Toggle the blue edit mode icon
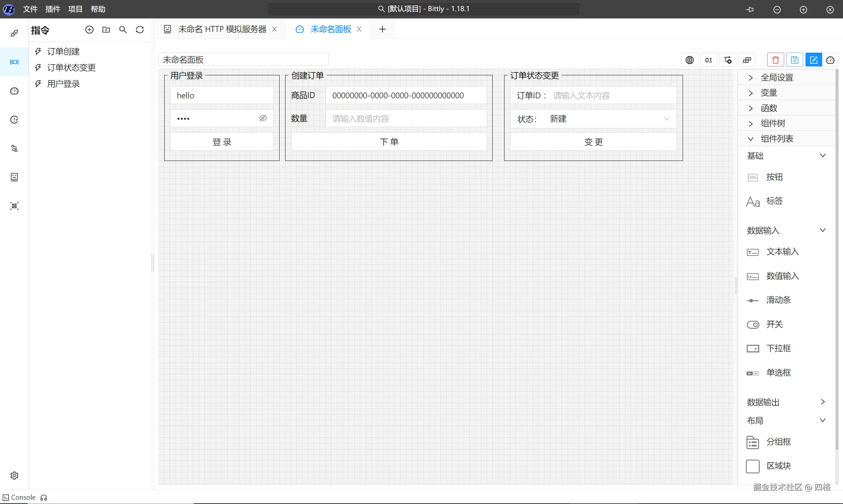Screen dimensions: 843x504 pos(813,60)
